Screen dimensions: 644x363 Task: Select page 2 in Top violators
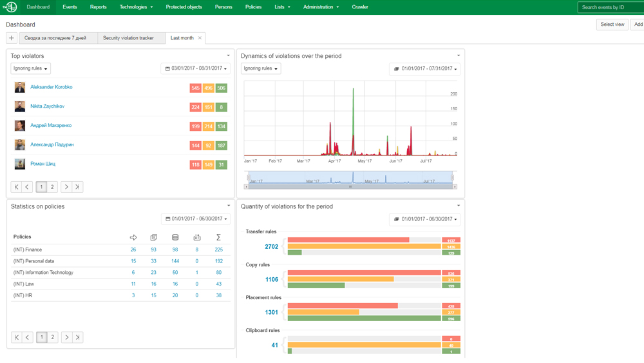[x=52, y=187]
